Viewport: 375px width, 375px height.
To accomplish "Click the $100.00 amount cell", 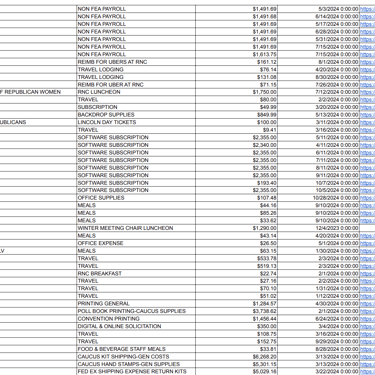I will (236, 122).
